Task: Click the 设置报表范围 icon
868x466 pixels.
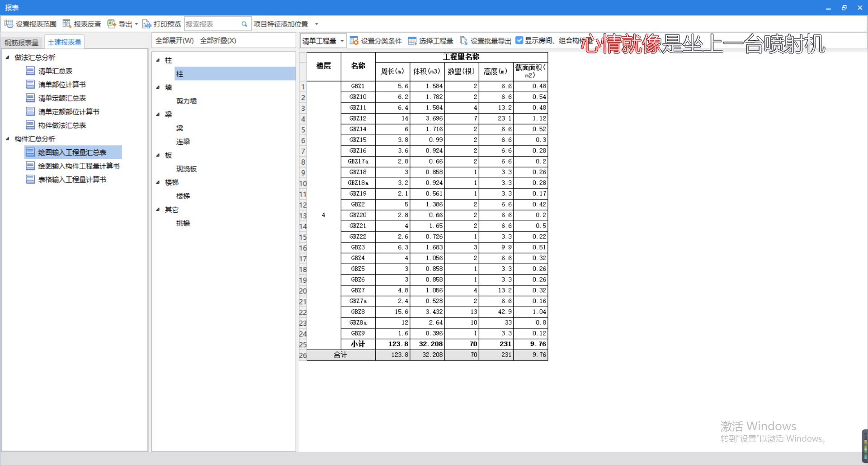Action: coord(9,24)
